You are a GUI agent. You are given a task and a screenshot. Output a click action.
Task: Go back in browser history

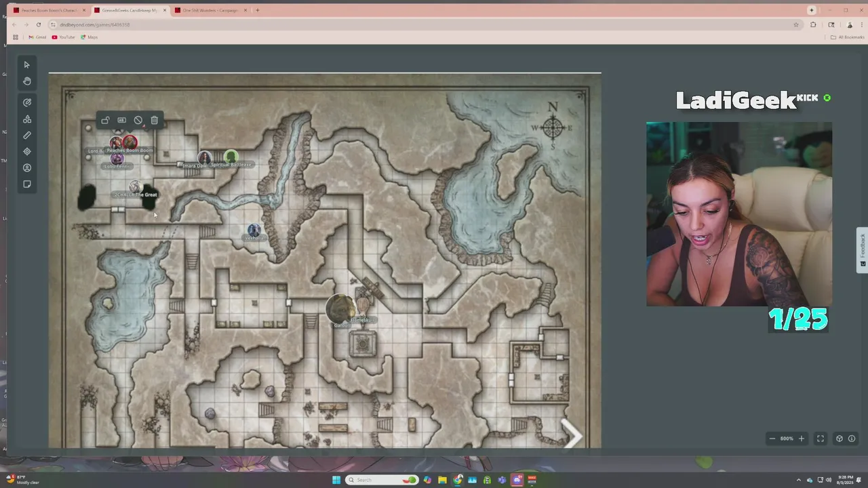(x=14, y=24)
